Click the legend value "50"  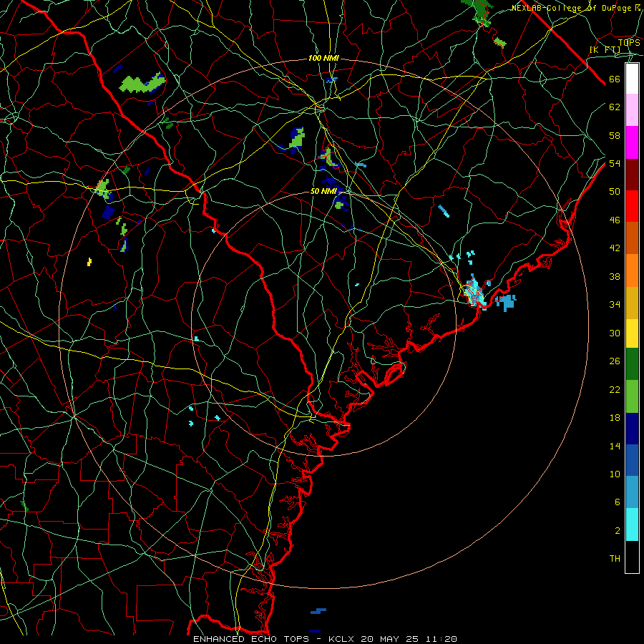point(615,191)
